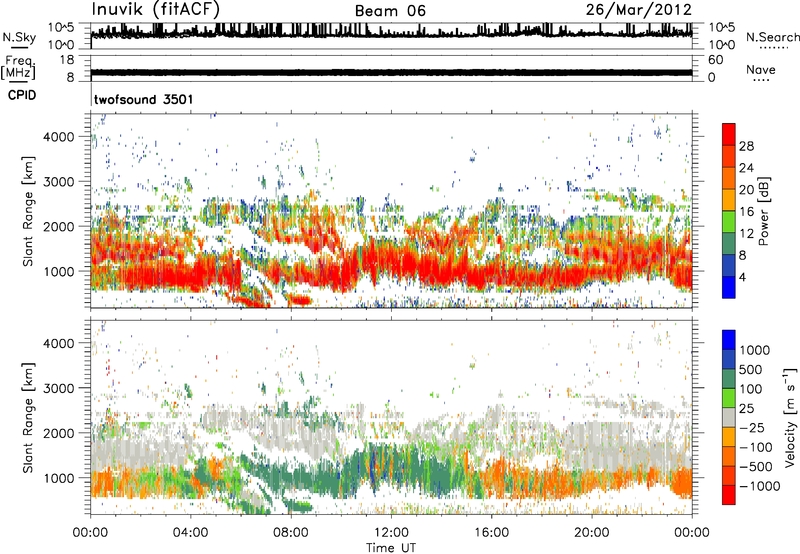Click the 1000 tick of Power panel
The height and width of the screenshot is (554, 800).
tap(58, 271)
